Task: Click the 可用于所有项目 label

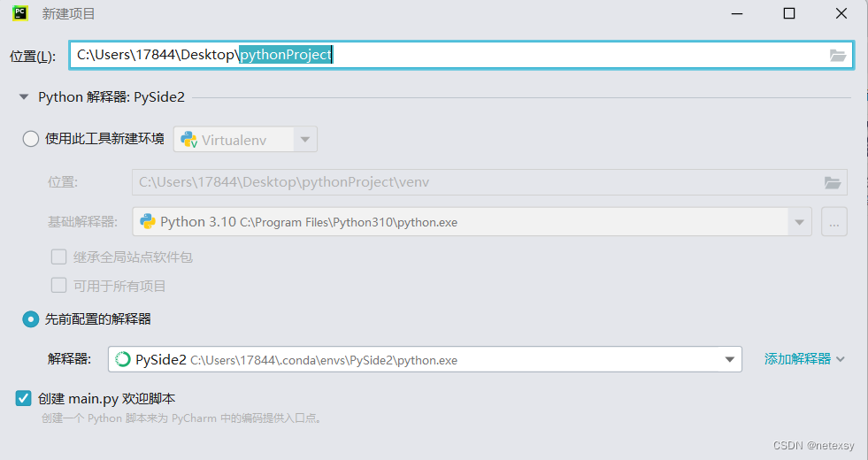Action: point(119,286)
